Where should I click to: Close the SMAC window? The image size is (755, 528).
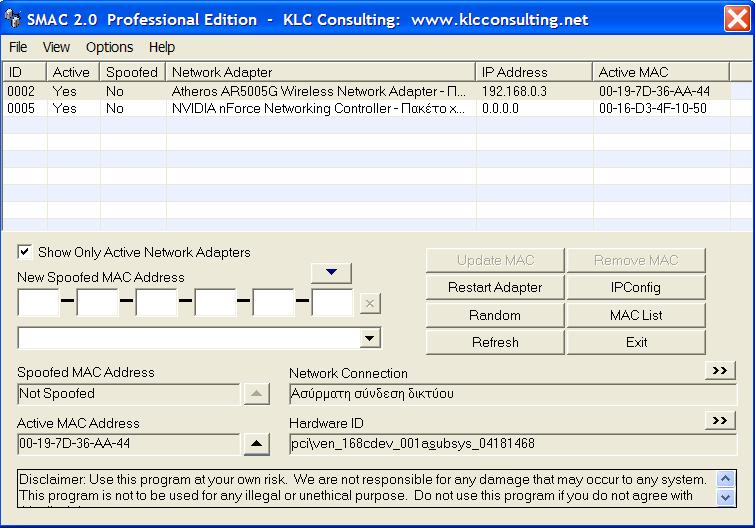pos(737,19)
